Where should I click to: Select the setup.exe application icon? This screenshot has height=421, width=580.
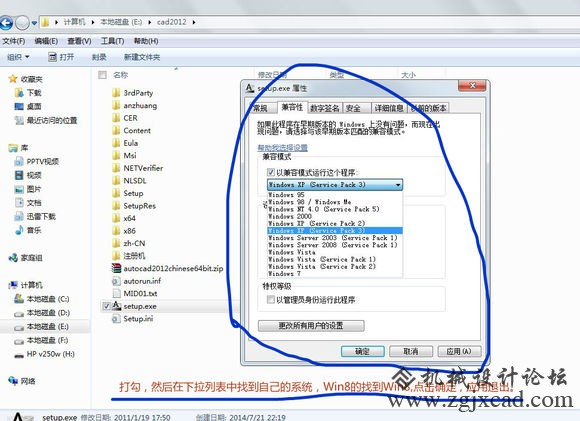coord(117,306)
